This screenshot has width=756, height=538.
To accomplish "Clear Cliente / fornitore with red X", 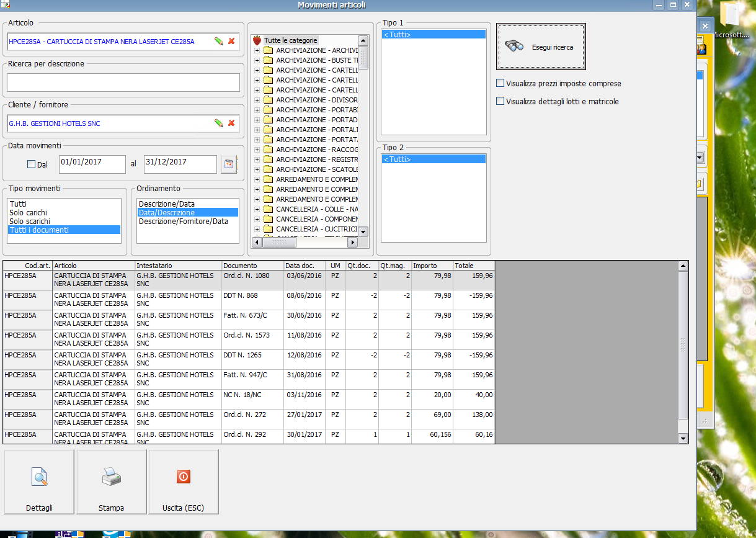I will (x=231, y=123).
